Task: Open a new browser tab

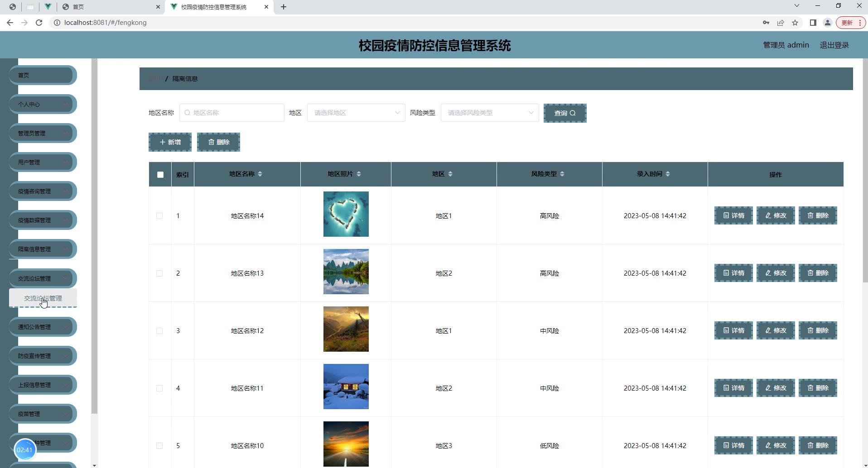Action: coord(284,7)
